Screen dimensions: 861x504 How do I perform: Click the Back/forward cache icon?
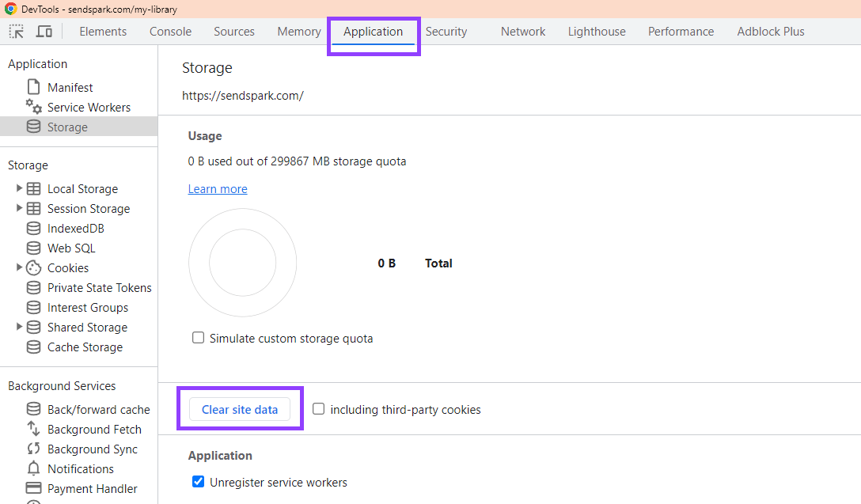pos(33,410)
